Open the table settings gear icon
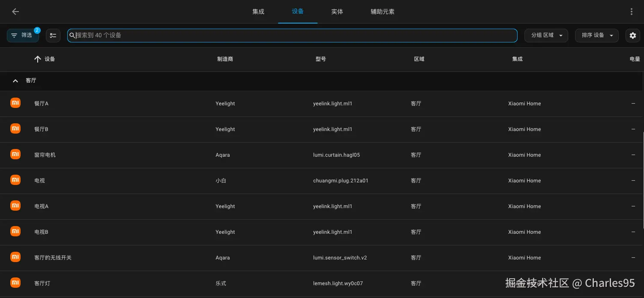Viewport: 644px width, 298px height. tap(632, 35)
